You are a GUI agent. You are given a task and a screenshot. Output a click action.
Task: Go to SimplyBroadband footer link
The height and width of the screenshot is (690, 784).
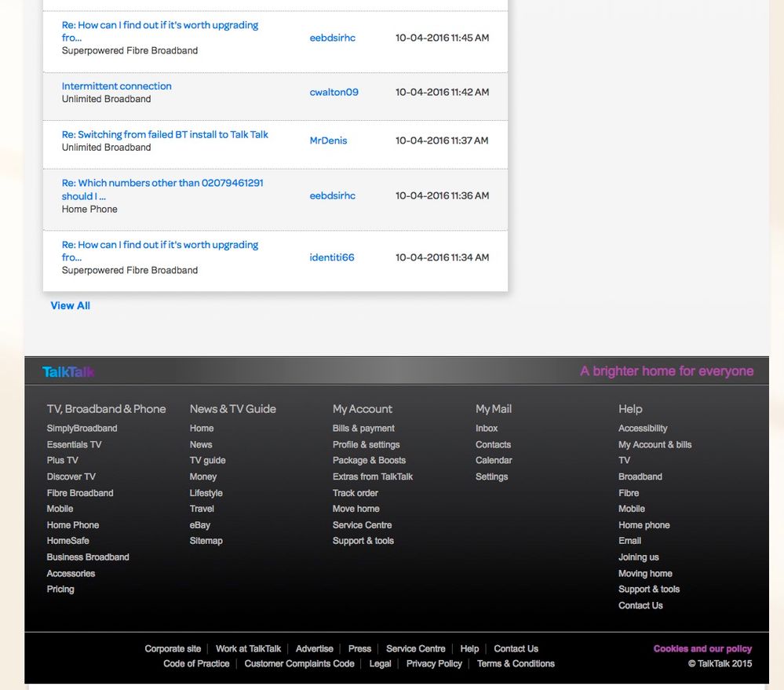(x=82, y=429)
